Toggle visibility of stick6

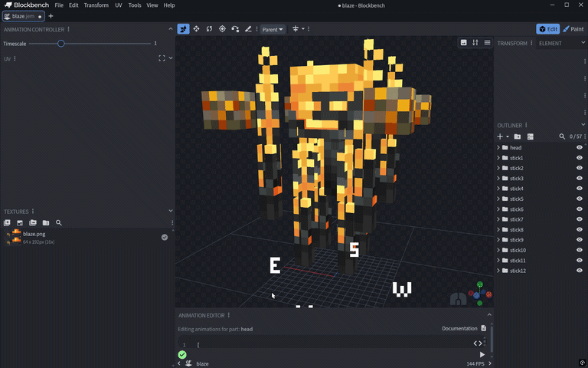coord(580,209)
